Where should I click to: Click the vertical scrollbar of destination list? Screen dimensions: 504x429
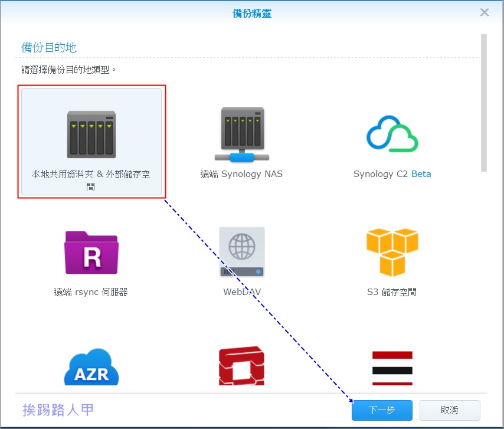[x=484, y=103]
